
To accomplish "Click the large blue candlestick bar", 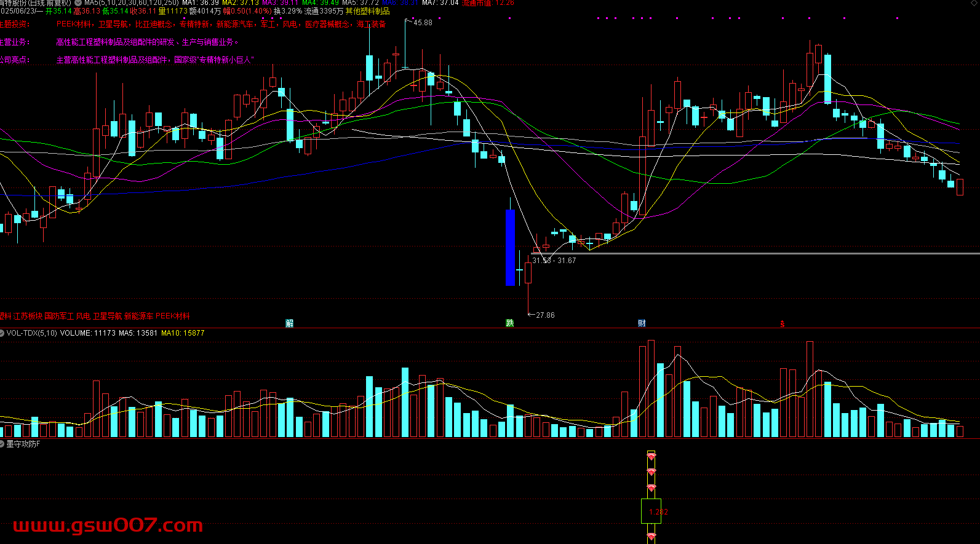I will pyautogui.click(x=510, y=248).
